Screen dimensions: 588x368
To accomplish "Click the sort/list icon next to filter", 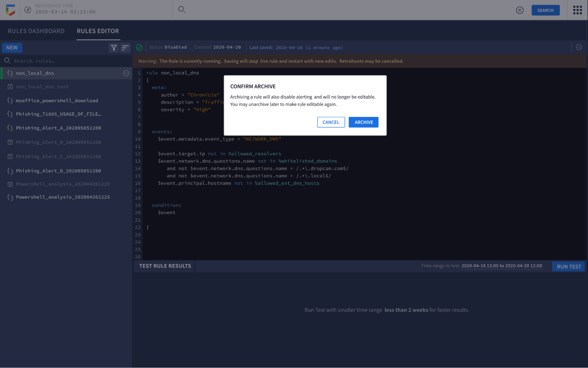I will (x=125, y=47).
